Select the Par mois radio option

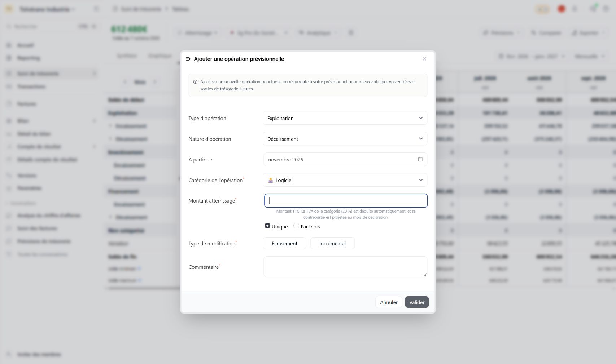coord(296,226)
